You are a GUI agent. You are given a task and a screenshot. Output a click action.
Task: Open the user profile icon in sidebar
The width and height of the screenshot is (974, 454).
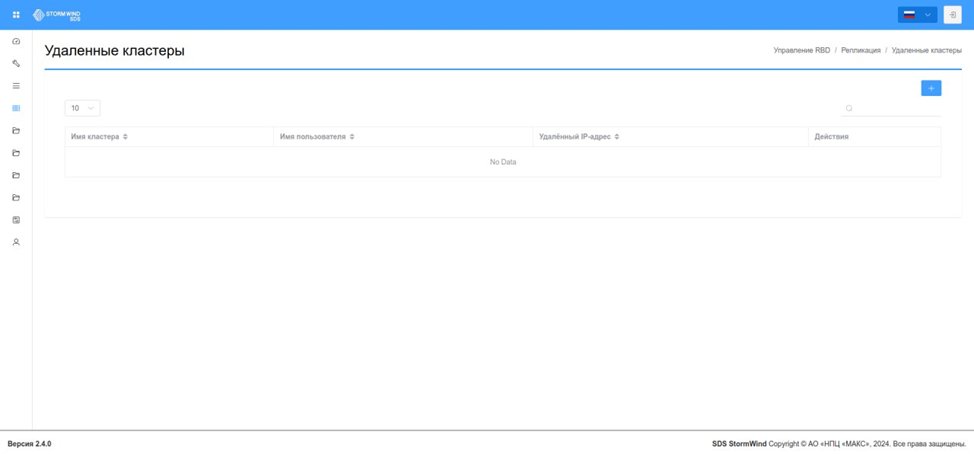coord(16,242)
